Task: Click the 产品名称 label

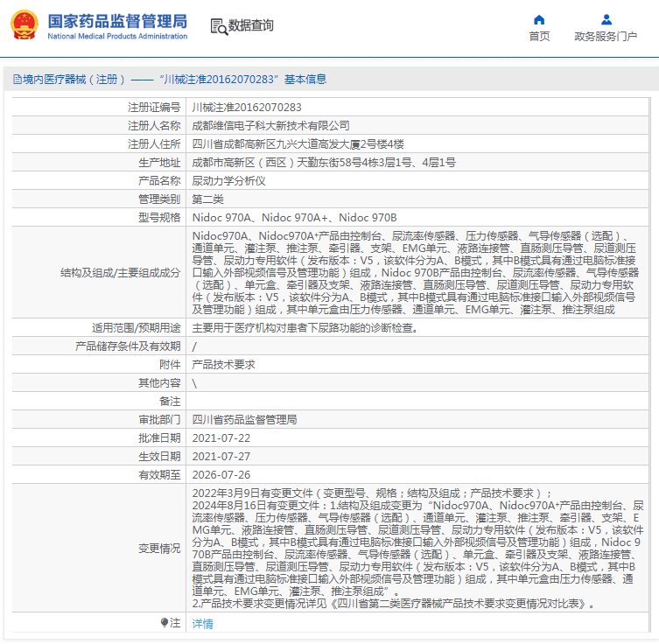Action: coord(159,181)
